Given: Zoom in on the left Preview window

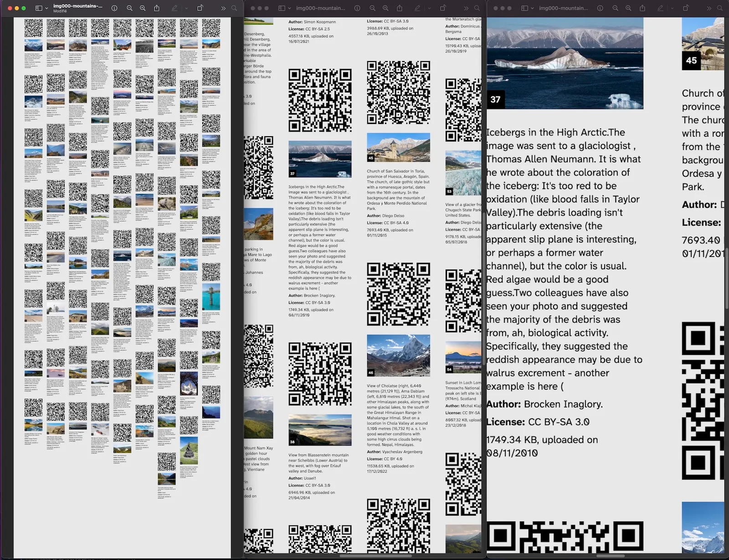Looking at the screenshot, I should (143, 8).
